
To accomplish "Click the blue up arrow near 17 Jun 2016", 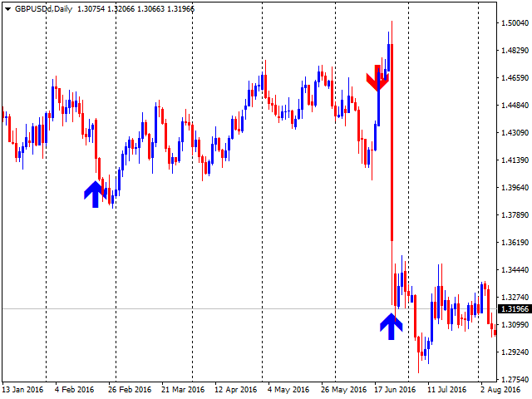I will tap(391, 325).
